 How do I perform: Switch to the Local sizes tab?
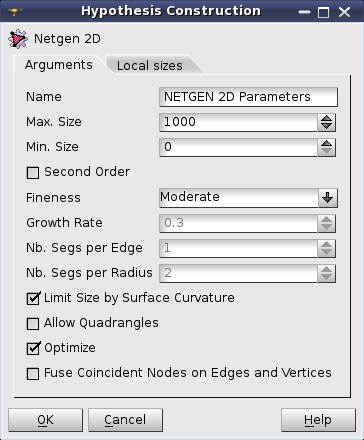[x=150, y=66]
